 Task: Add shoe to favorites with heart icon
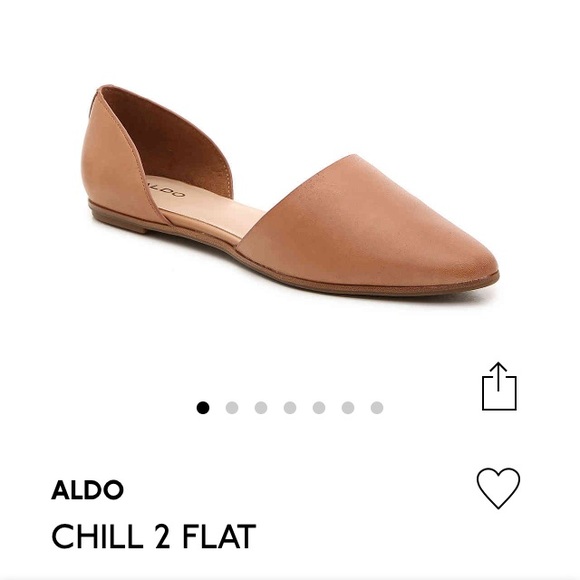[498, 488]
